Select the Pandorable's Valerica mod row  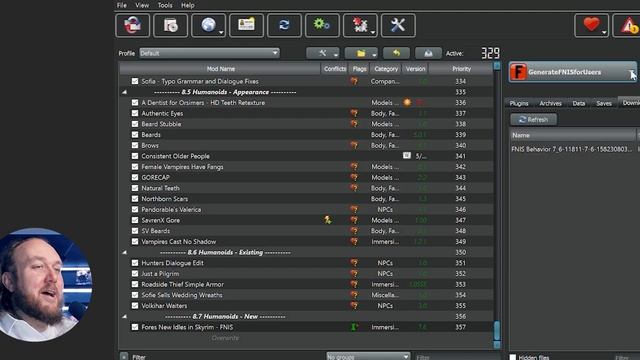(x=306, y=209)
